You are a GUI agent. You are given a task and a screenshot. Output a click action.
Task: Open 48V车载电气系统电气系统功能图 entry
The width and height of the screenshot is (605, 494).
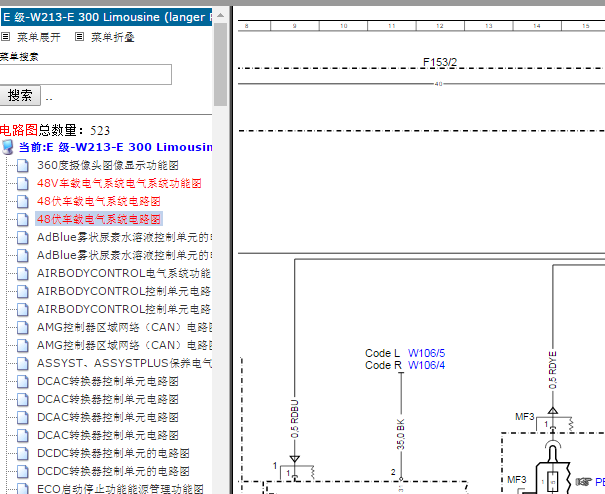[x=119, y=183]
